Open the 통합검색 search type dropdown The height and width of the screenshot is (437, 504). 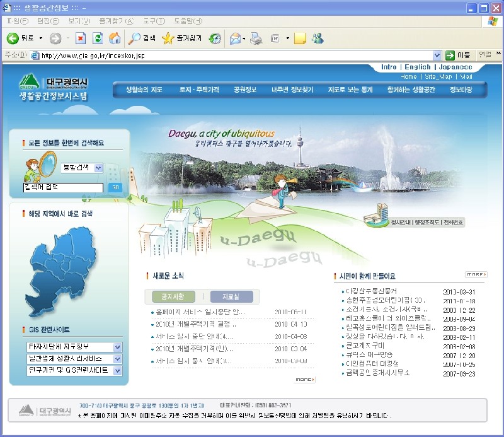[x=81, y=168]
